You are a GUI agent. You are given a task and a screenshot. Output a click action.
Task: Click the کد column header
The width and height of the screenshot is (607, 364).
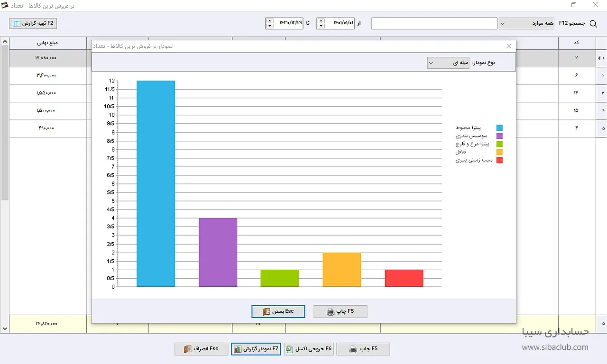577,43
